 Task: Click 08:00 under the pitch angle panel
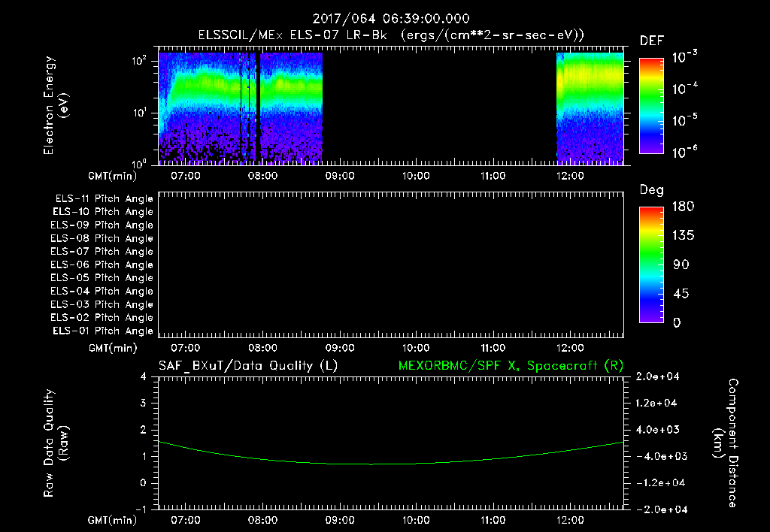tap(262, 349)
